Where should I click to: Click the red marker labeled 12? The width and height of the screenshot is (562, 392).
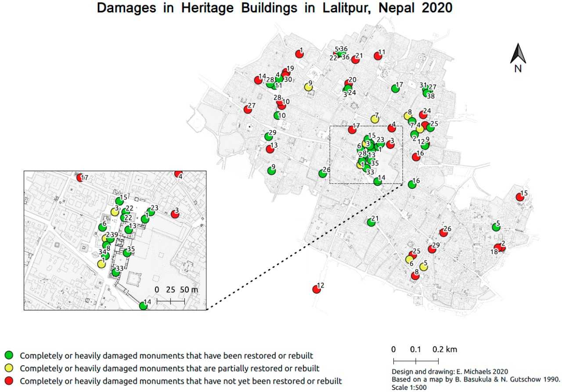(x=316, y=289)
